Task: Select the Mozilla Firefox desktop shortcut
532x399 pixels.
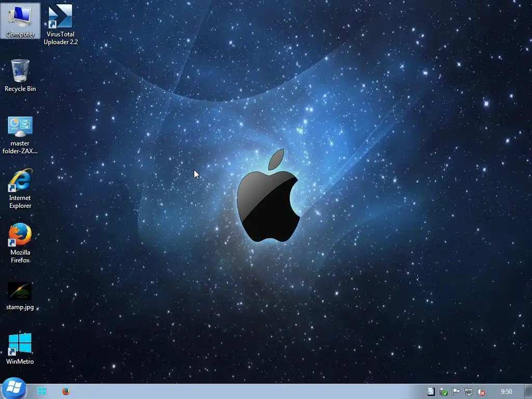Action: 20,243
